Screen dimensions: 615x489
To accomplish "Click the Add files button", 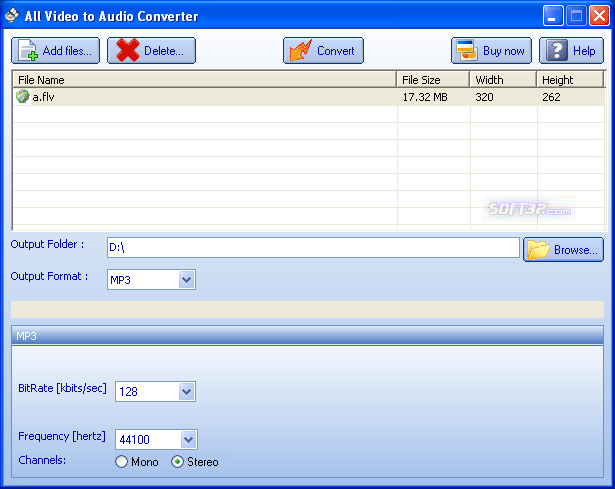I will pyautogui.click(x=55, y=51).
